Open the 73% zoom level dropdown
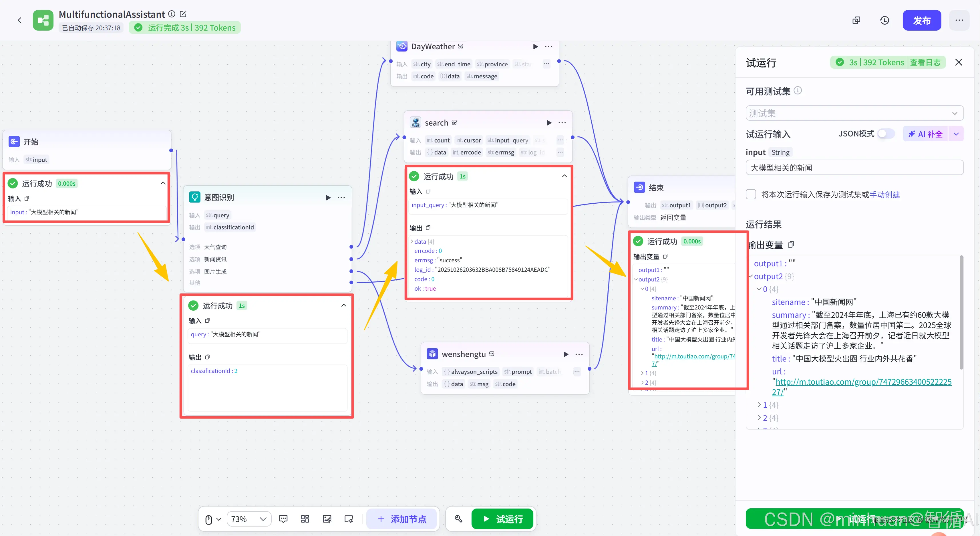 [x=249, y=519]
